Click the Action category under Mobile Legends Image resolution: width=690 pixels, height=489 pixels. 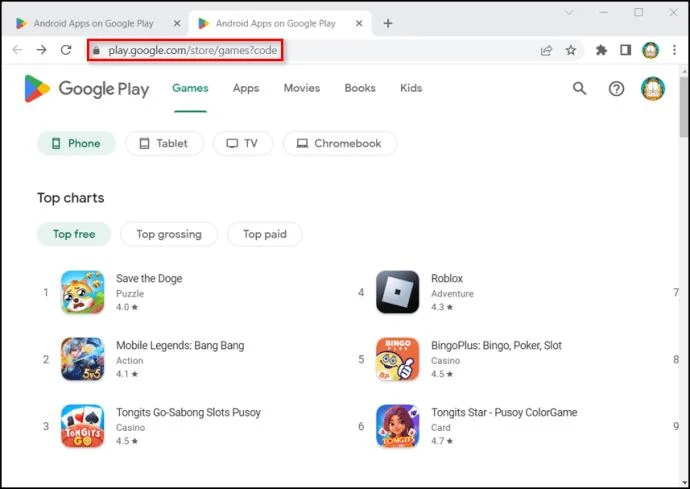click(129, 360)
